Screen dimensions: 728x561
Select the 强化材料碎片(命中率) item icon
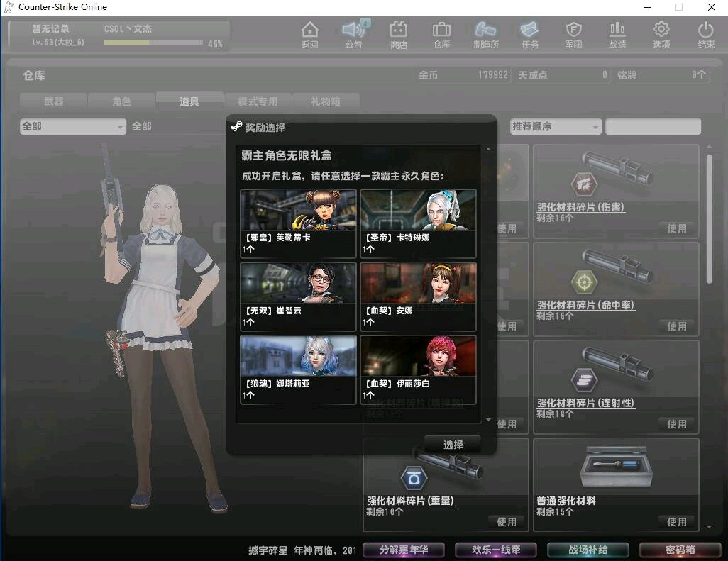click(x=616, y=271)
